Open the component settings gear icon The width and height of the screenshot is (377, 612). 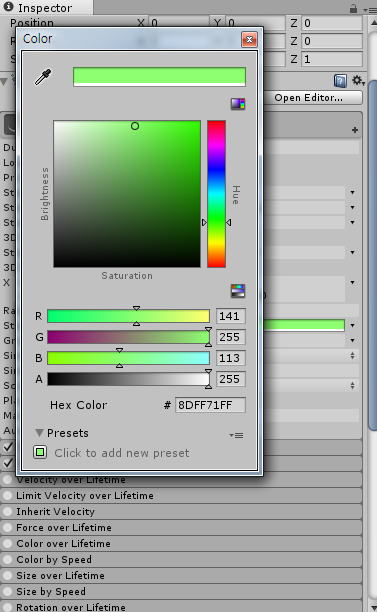(357, 80)
